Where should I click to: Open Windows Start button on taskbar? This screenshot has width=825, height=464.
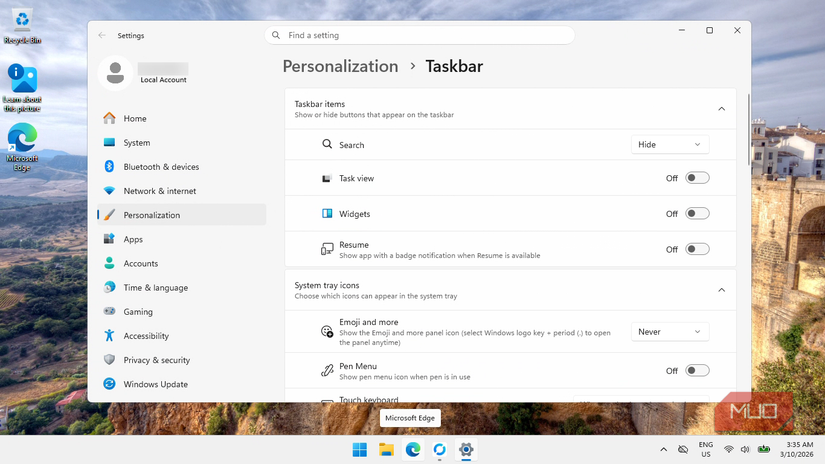[360, 450]
